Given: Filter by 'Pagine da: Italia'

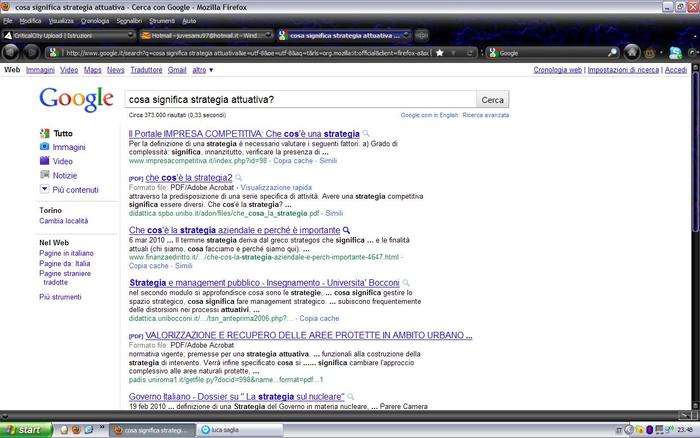Looking at the screenshot, I should tap(64, 263).
